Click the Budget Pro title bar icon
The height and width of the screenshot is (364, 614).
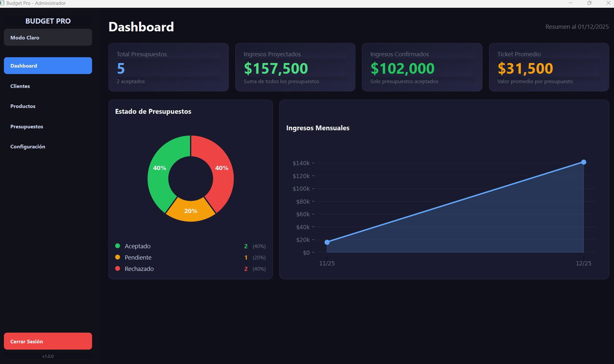tap(3, 4)
